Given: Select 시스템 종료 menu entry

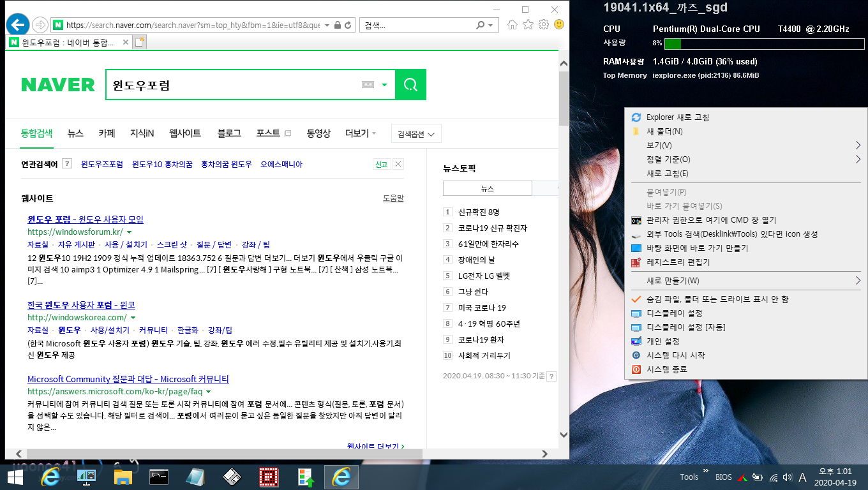Looking at the screenshot, I should (x=744, y=369).
